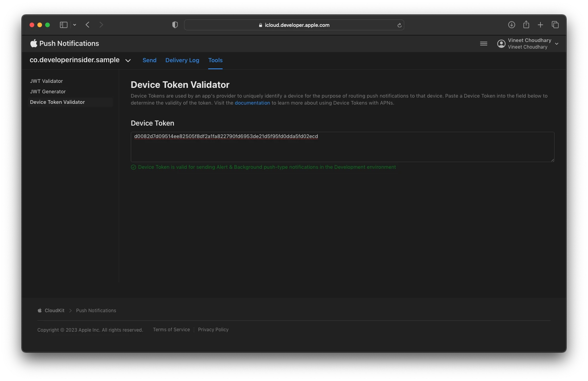Switch to the Delivery Log tab

182,60
